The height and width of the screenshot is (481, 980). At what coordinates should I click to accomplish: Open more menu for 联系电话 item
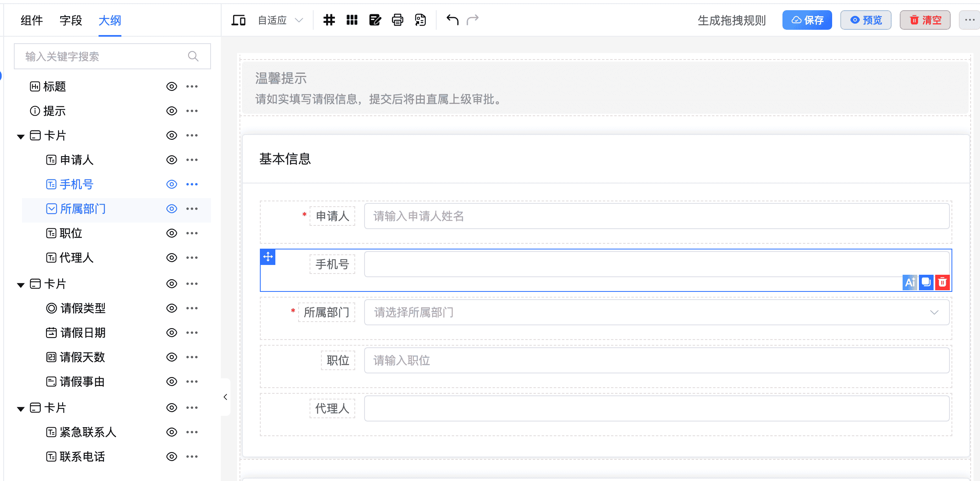point(192,457)
